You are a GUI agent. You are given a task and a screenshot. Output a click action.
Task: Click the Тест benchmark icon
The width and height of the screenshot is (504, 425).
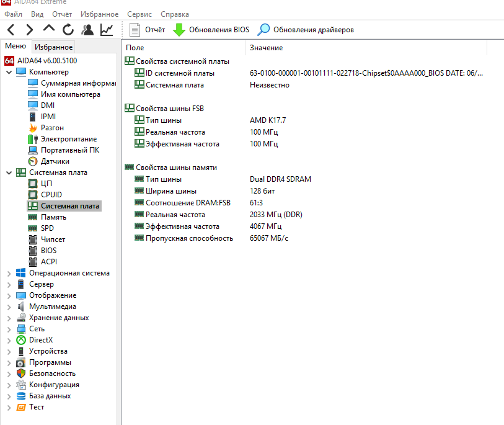tap(21, 407)
